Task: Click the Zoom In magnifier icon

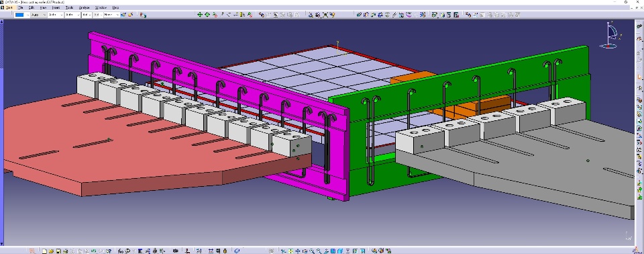Action: click(312, 251)
